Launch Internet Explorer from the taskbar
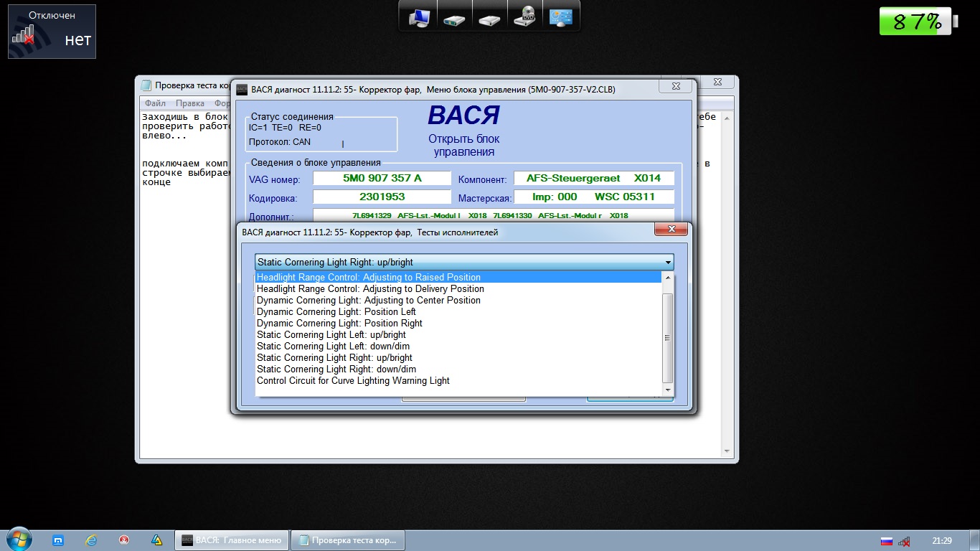The height and width of the screenshot is (551, 980). [x=91, y=540]
